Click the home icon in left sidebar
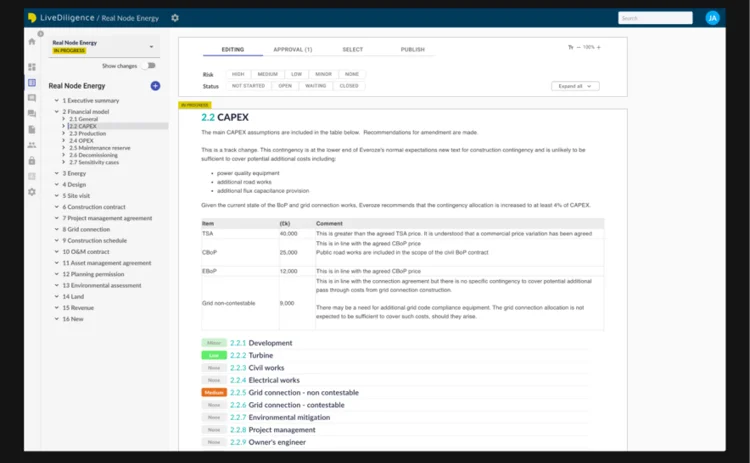Image resolution: width=750 pixels, height=463 pixels. point(32,41)
